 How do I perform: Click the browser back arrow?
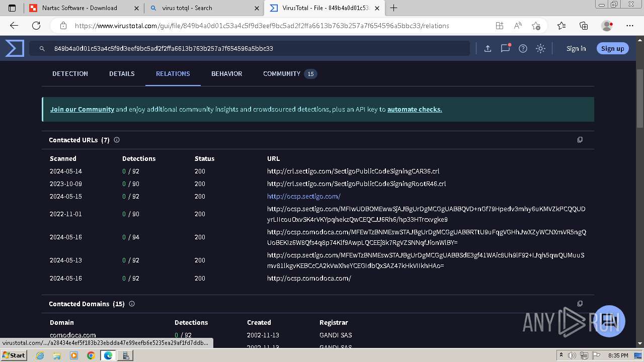point(14,26)
